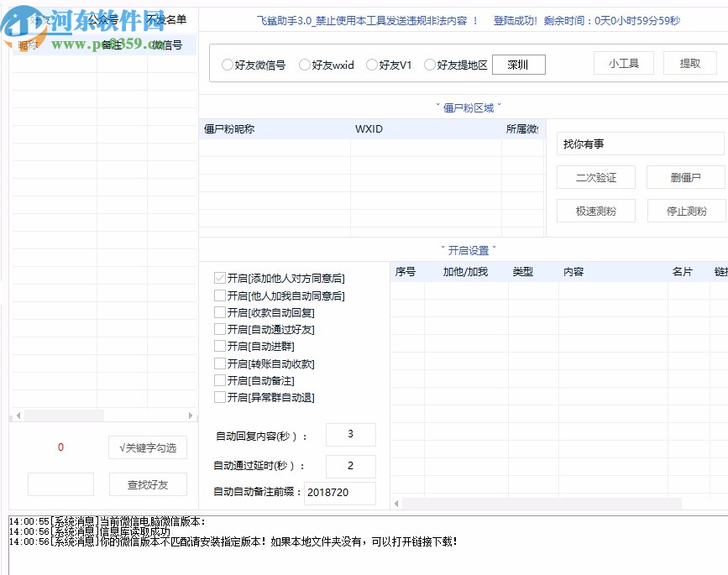Click the 内容 column header
This screenshot has height=575, width=728.
[x=613, y=271]
